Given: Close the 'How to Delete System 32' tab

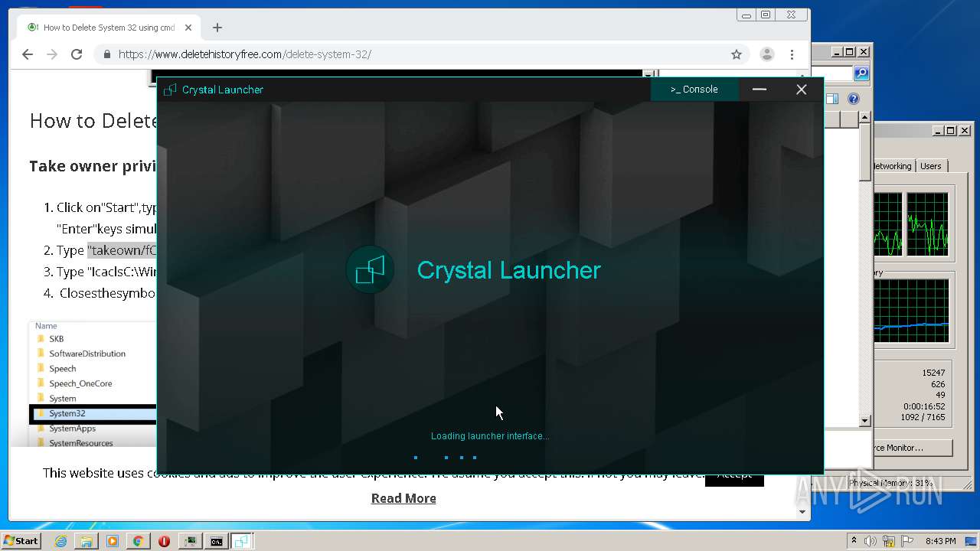Looking at the screenshot, I should (189, 28).
